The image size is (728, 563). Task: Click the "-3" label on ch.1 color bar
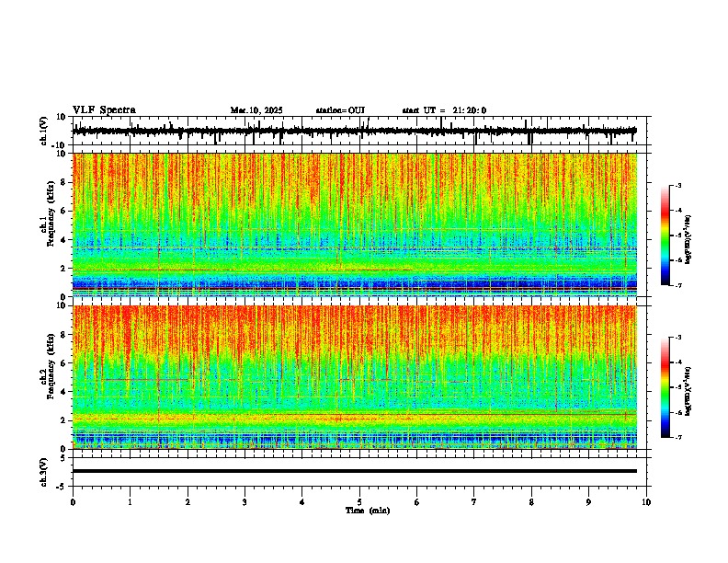click(x=677, y=186)
